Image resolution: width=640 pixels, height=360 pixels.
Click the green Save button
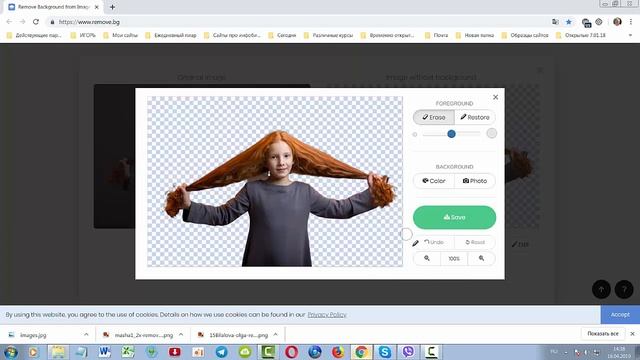click(x=454, y=217)
